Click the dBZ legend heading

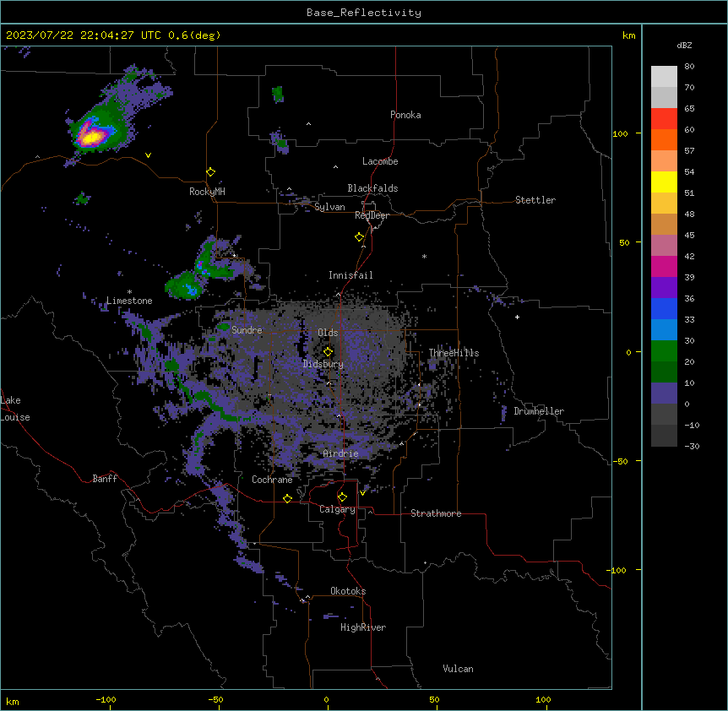tap(684, 45)
